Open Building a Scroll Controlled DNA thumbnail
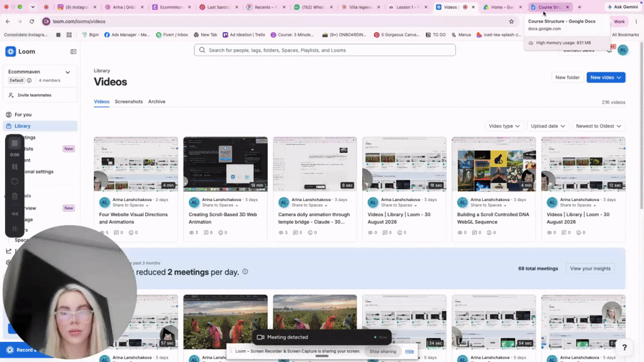Screen dimensions: 644x362 click(494, 164)
